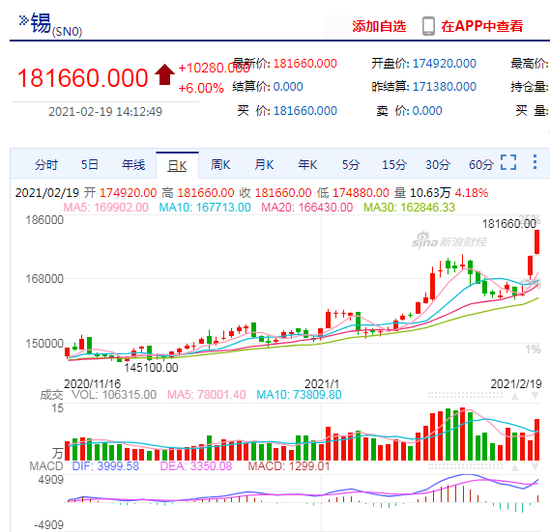Screen dimensions: 550x532
Task: Switch to the 5分 interval tab
Action: point(351,164)
